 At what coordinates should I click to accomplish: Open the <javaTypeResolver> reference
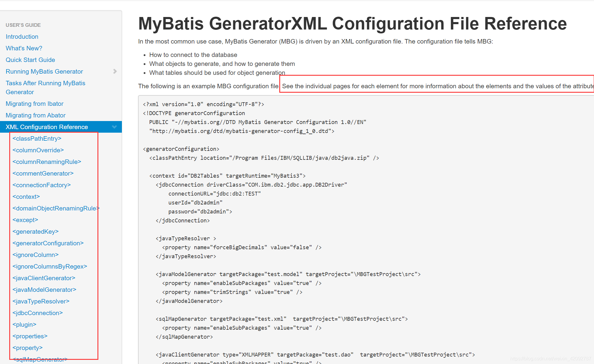[41, 301]
